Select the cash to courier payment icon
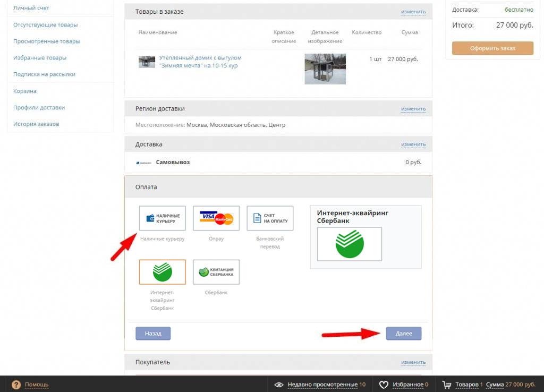544x392 pixels. click(163, 218)
